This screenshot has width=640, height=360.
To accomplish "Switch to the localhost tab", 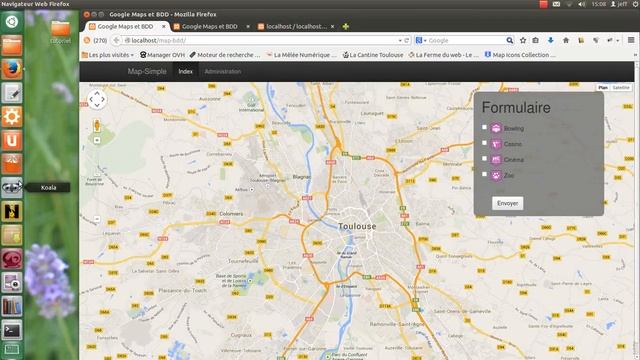I will 296,27.
